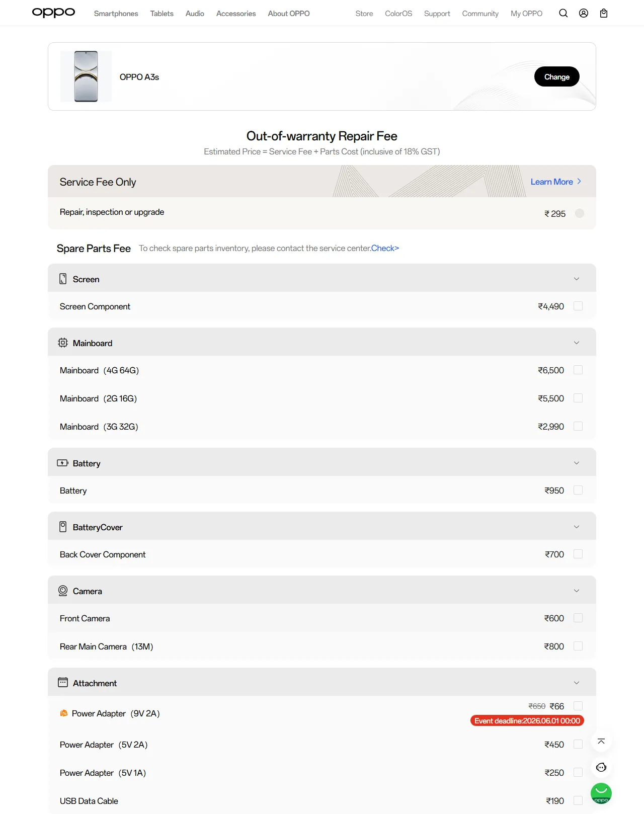Click the Screen category phone icon

point(63,279)
